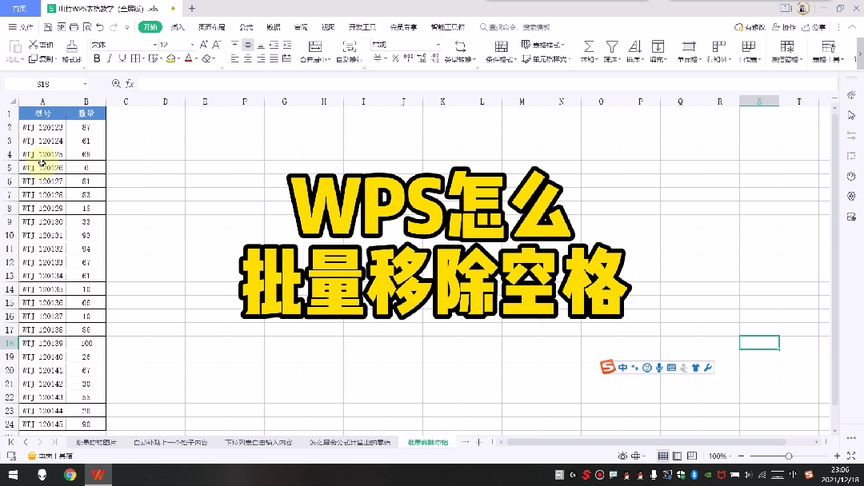The image size is (864, 486).
Task: Expand the Name Box dropdown arrow
Action: coord(85,84)
